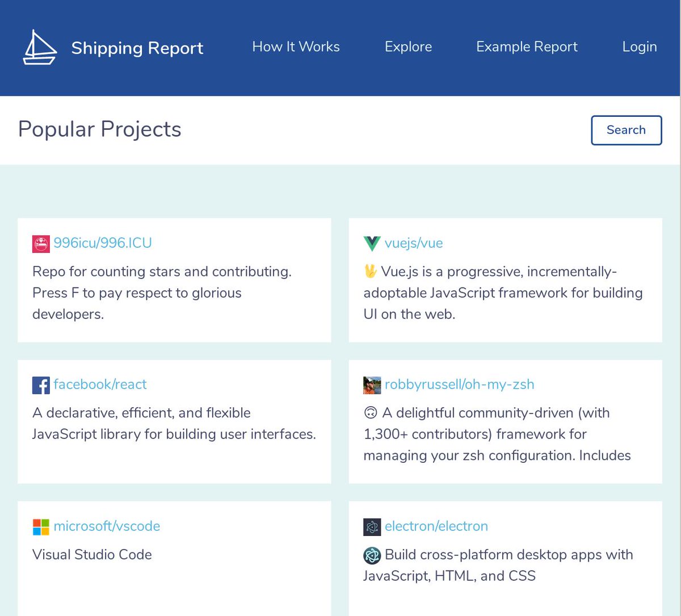Click "Repo for counting stars and contributing" text
This screenshot has width=681, height=616.
[x=162, y=272]
